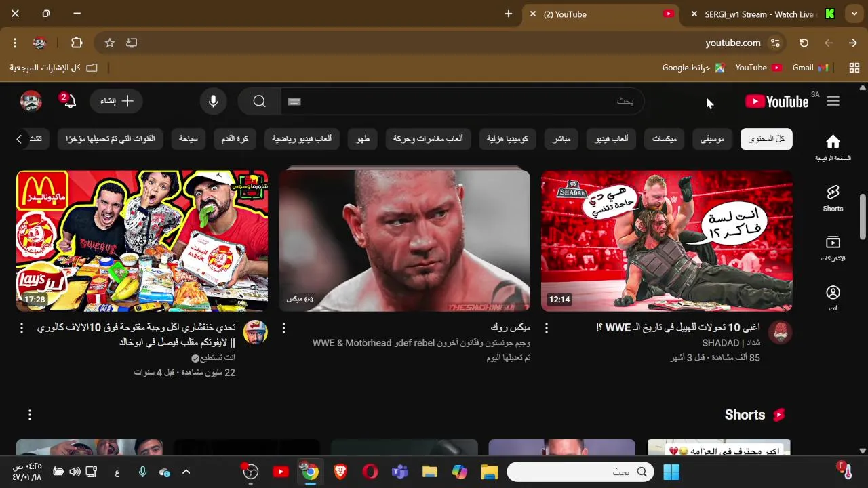
Task: Play the 17:28 McDonald's challenge thumbnail
Action: [x=142, y=241]
